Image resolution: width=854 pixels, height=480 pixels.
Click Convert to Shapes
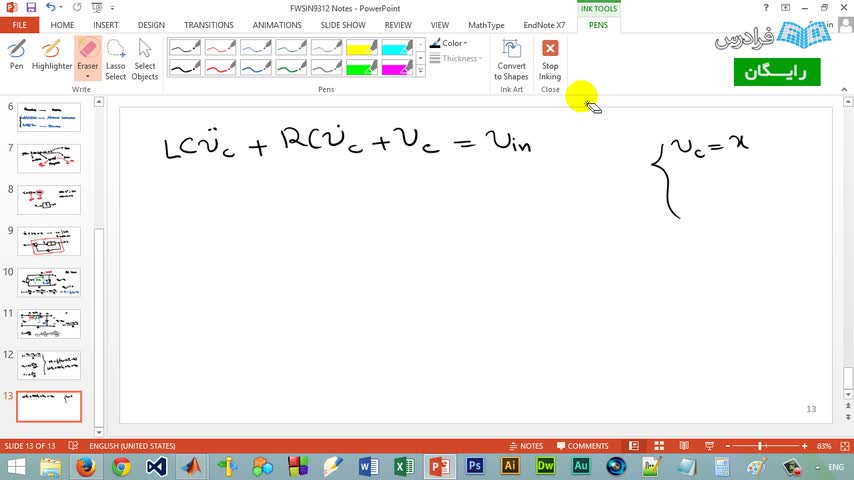(511, 59)
